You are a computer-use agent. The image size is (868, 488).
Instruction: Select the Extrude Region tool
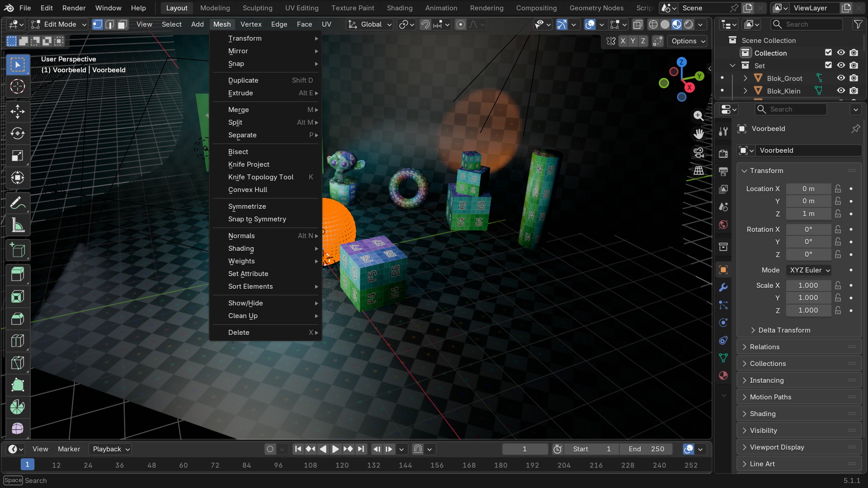(18, 274)
